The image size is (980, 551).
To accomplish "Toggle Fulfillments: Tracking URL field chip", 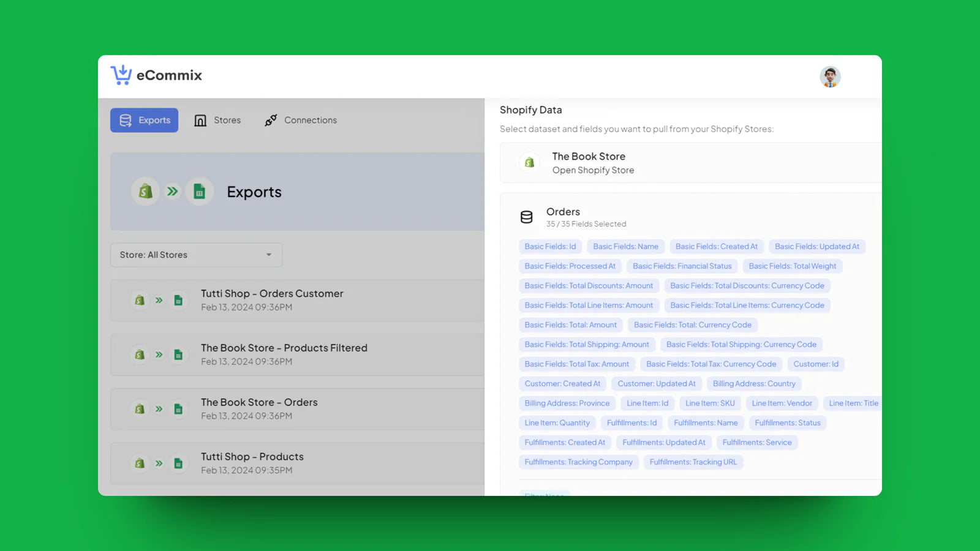I will coord(693,462).
